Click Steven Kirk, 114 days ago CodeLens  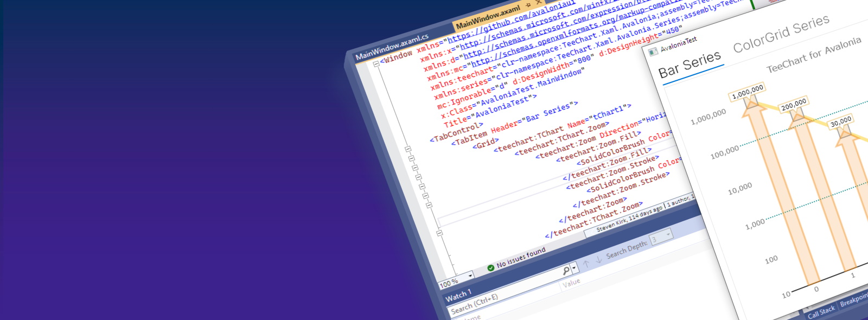tap(629, 218)
